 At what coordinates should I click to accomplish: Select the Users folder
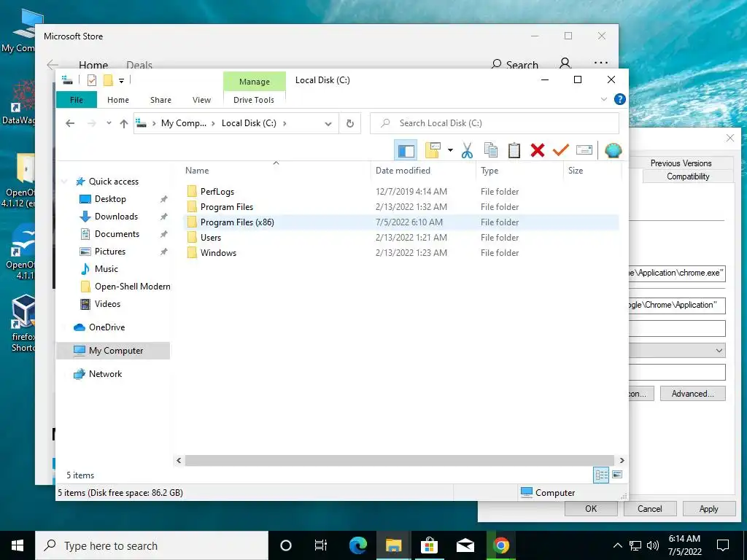click(x=211, y=237)
